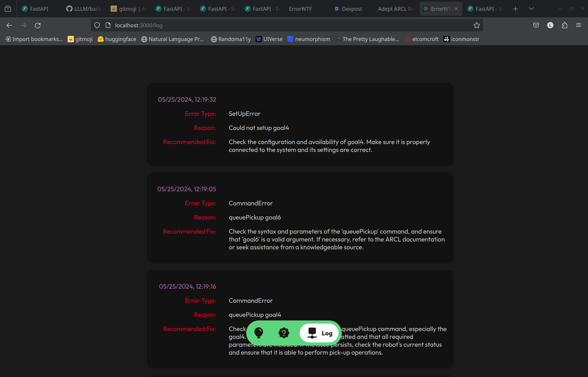
Task: Open the UIVerse bookmark
Action: 269,39
